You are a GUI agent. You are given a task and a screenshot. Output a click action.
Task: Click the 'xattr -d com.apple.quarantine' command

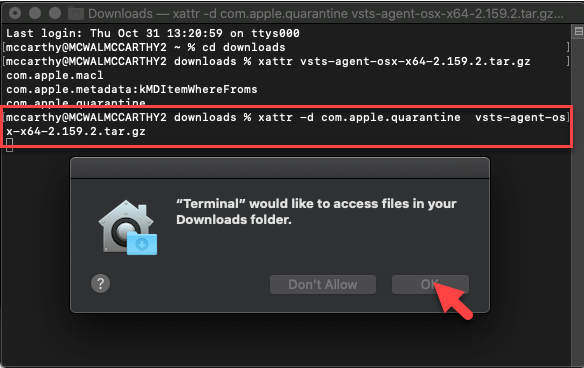[x=359, y=117]
